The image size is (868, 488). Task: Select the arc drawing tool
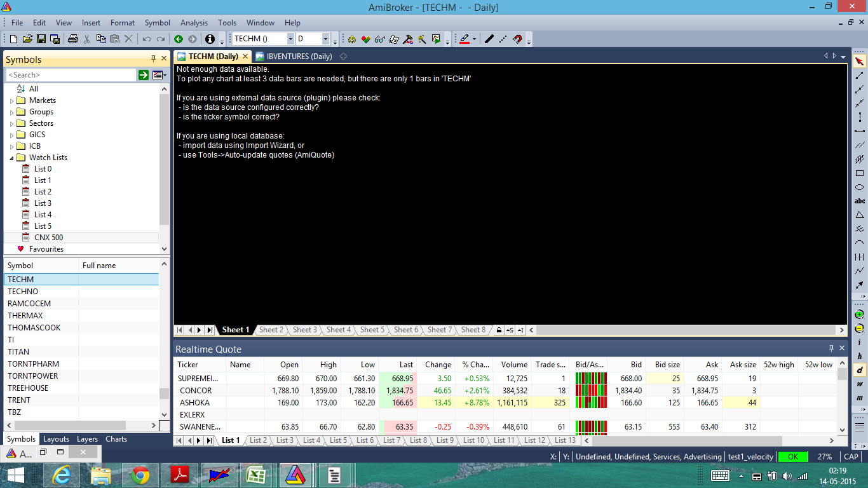pos(860,243)
